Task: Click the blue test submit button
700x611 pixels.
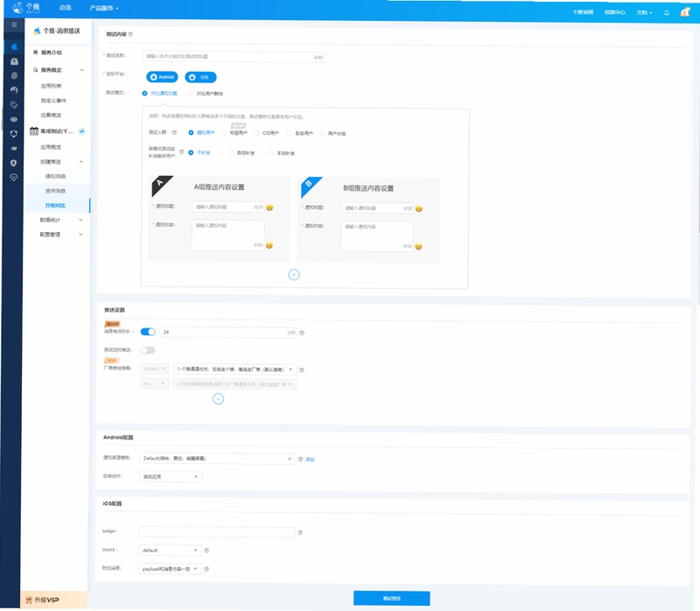Action: (x=391, y=598)
